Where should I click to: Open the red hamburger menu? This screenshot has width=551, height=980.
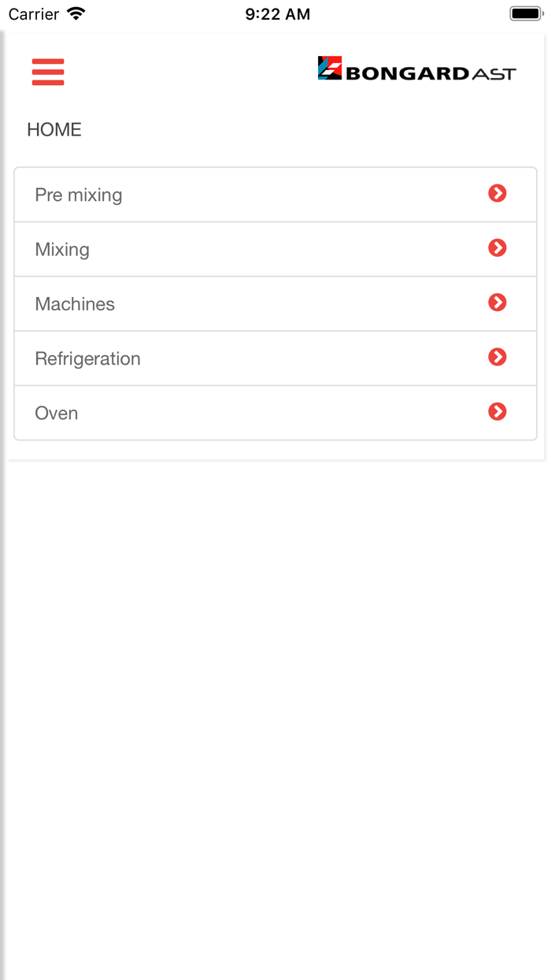click(48, 72)
